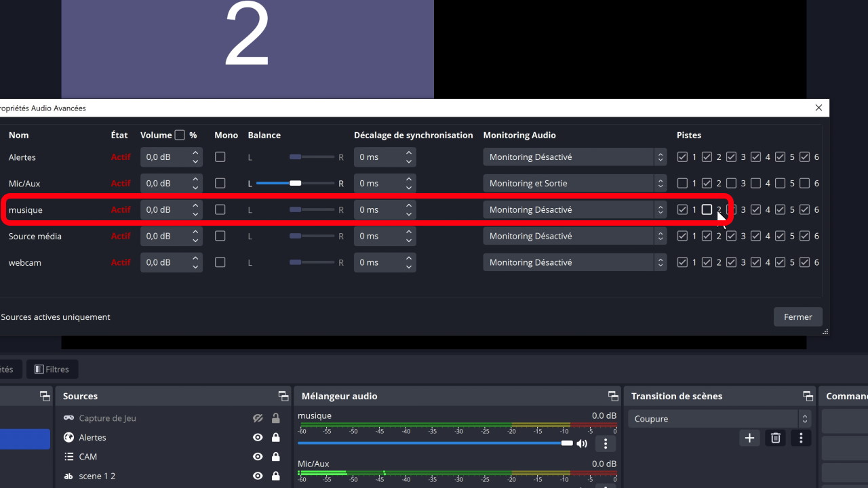Screen dimensions: 868x488
Task: Expand the Coupure transition dropdown
Action: [x=719, y=419]
